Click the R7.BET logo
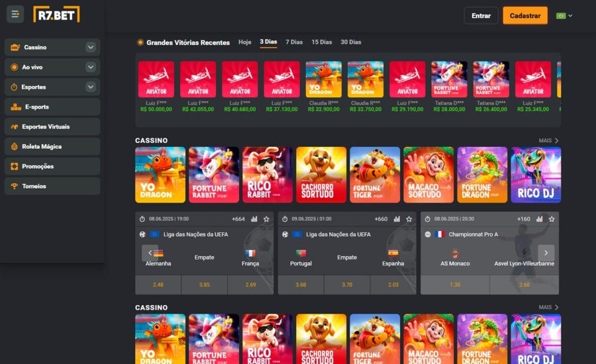 coord(56,15)
